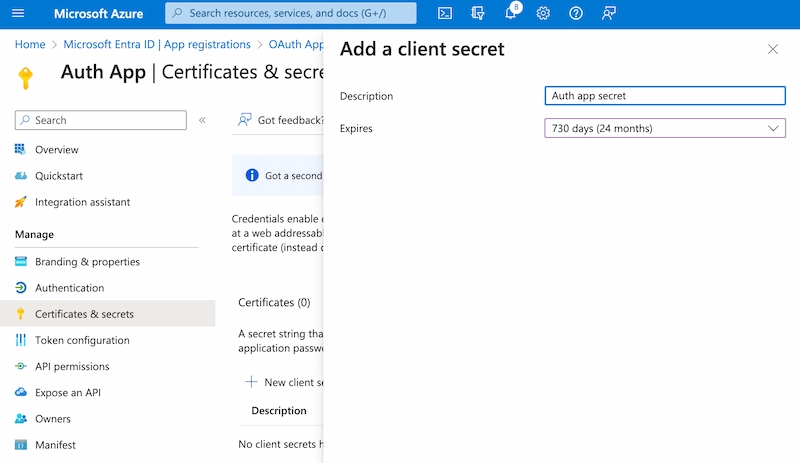Viewport: 800px width, 463px height.
Task: Click the plus icon for new client secret
Action: (251, 382)
